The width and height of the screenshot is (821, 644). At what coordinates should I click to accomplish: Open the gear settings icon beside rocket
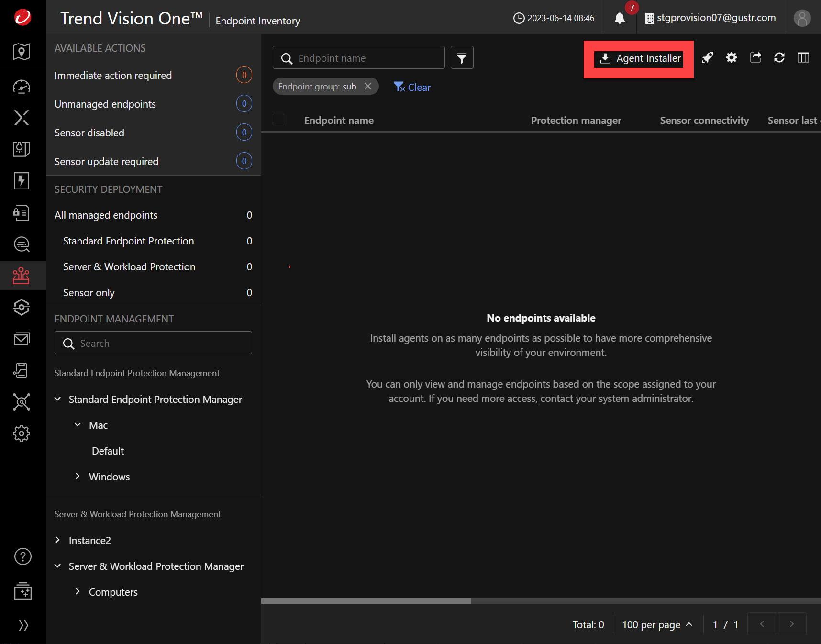coord(731,58)
